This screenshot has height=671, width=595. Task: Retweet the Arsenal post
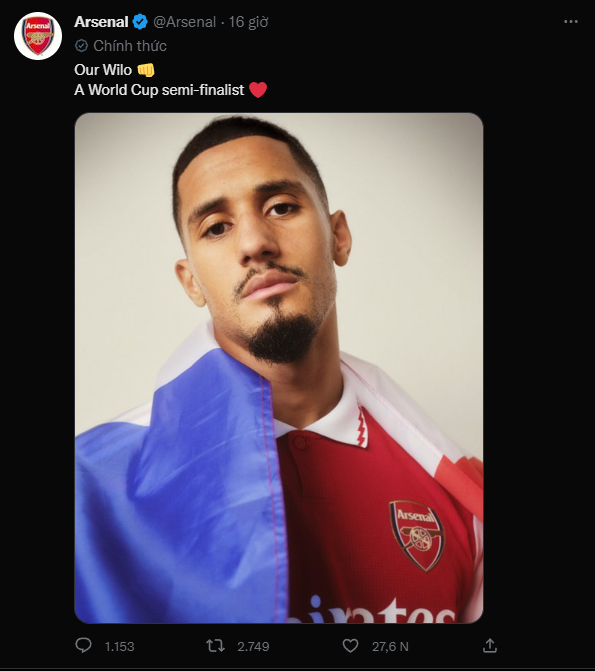(x=215, y=646)
